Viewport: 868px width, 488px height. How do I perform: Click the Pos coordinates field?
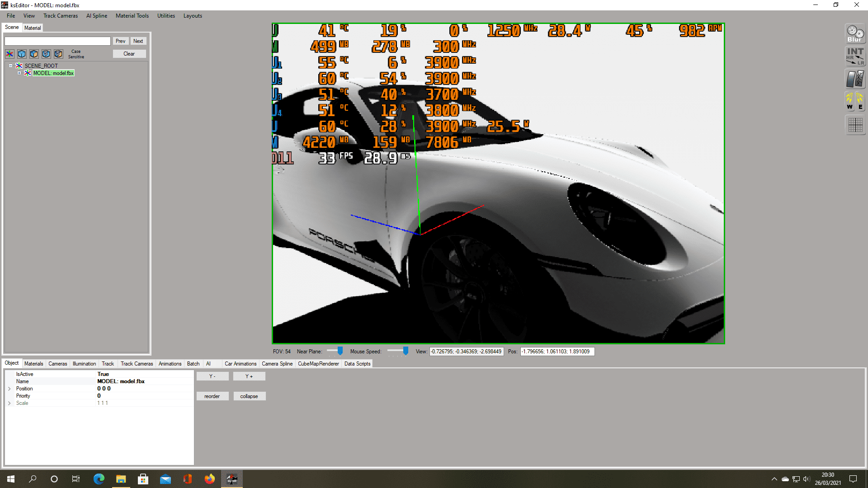click(557, 352)
